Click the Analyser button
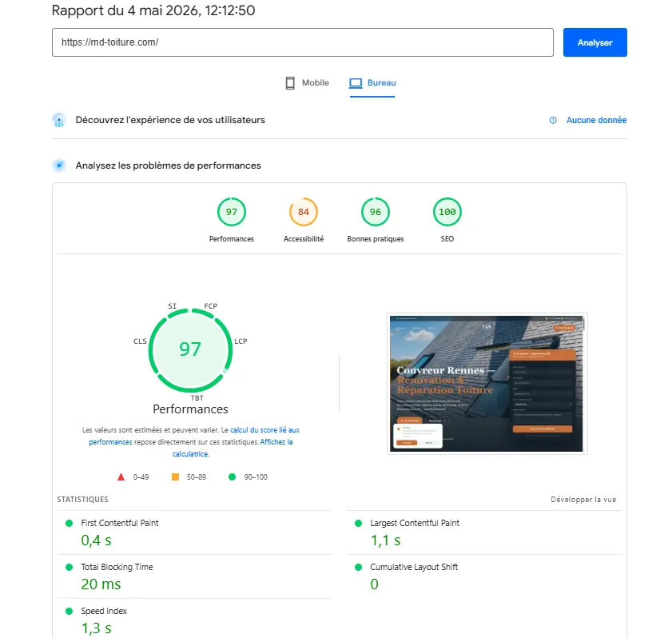This screenshot has height=638, width=672. pyautogui.click(x=594, y=42)
